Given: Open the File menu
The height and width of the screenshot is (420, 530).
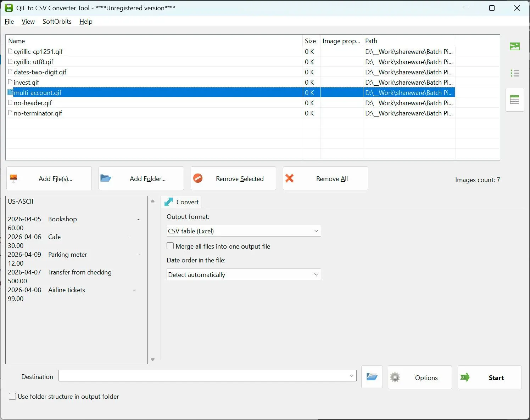Looking at the screenshot, I should pyautogui.click(x=9, y=22).
